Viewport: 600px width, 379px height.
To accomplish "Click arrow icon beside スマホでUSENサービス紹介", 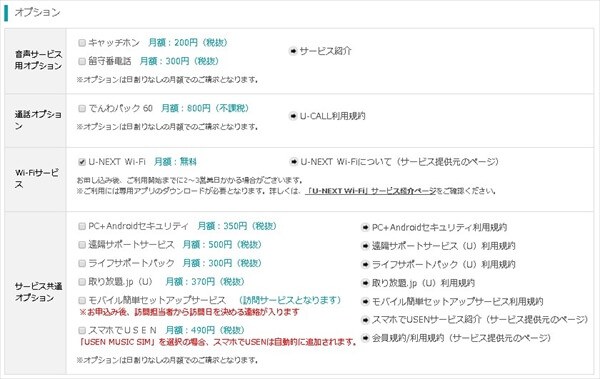I will coord(365,320).
